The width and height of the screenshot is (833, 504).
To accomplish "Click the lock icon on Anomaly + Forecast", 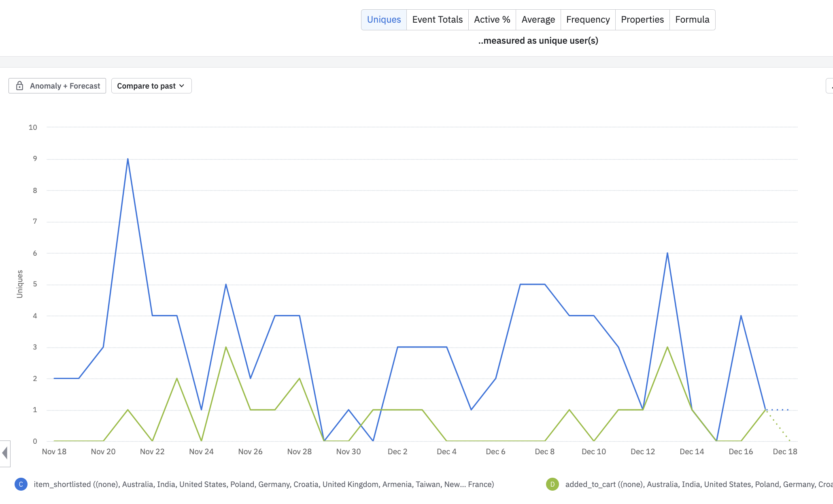I will (19, 86).
